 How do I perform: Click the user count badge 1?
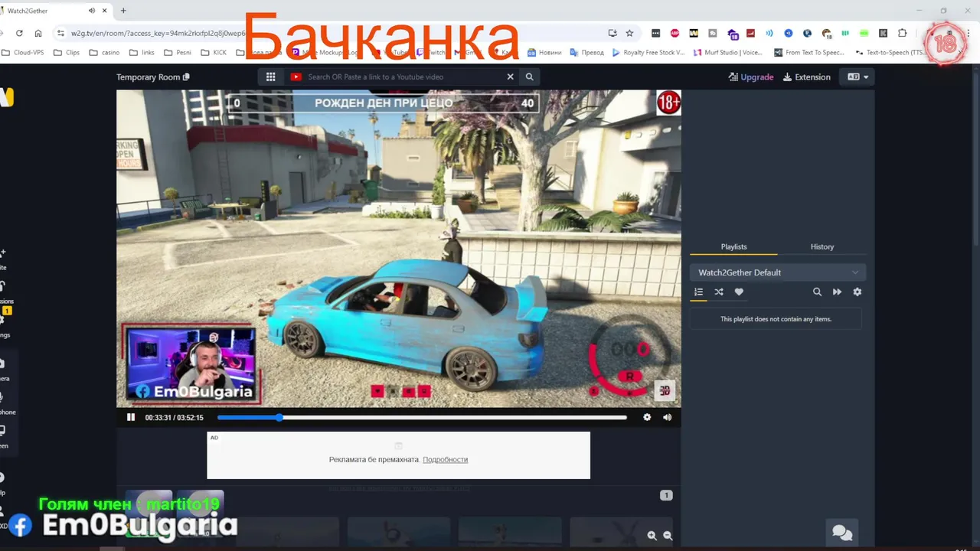point(666,495)
